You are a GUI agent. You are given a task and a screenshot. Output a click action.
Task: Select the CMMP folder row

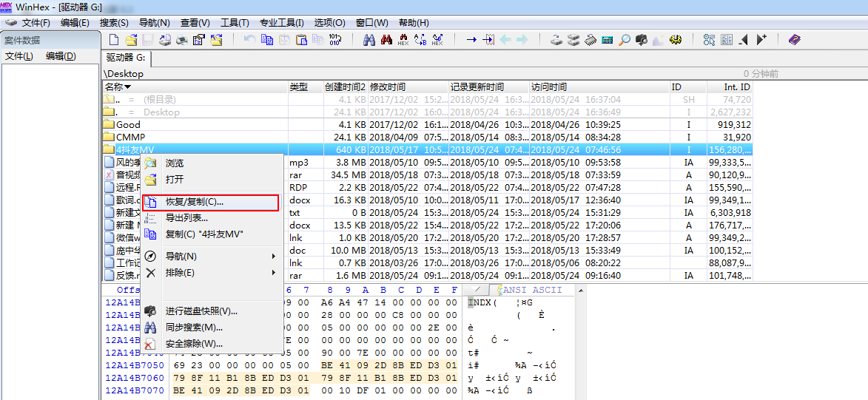[428, 138]
